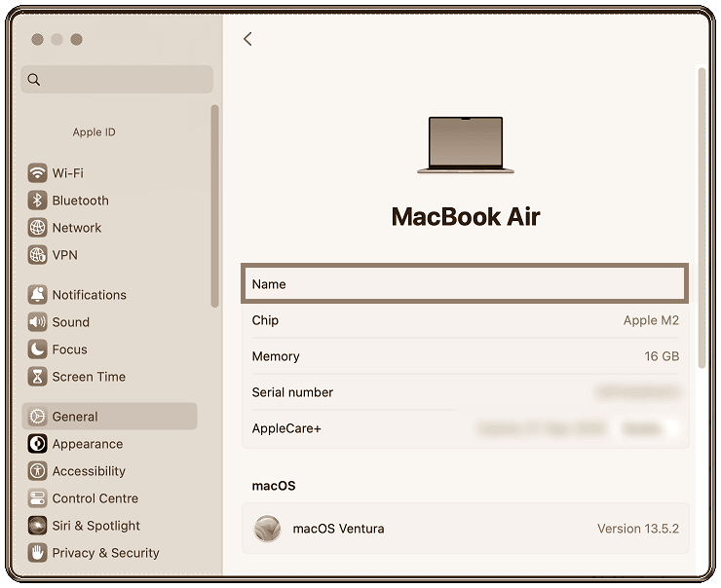Click the Network globe icon

point(37,228)
